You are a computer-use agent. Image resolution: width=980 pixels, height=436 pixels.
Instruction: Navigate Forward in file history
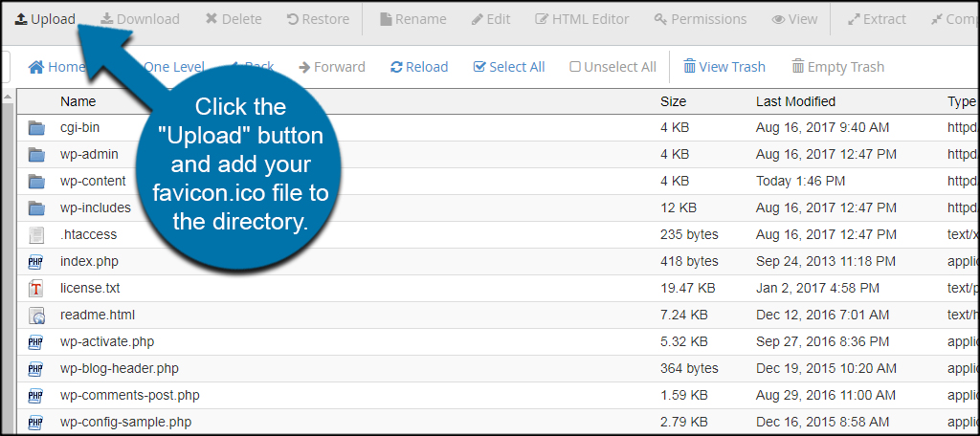(x=332, y=67)
